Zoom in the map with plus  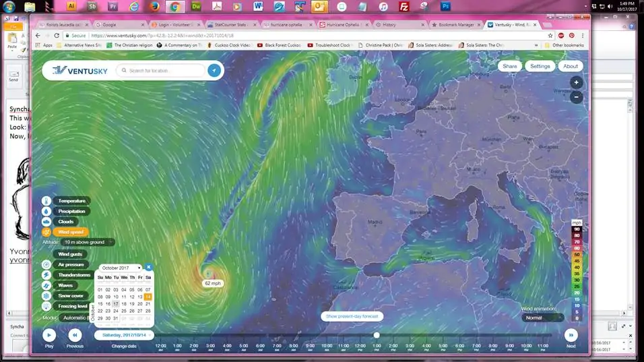point(576,83)
